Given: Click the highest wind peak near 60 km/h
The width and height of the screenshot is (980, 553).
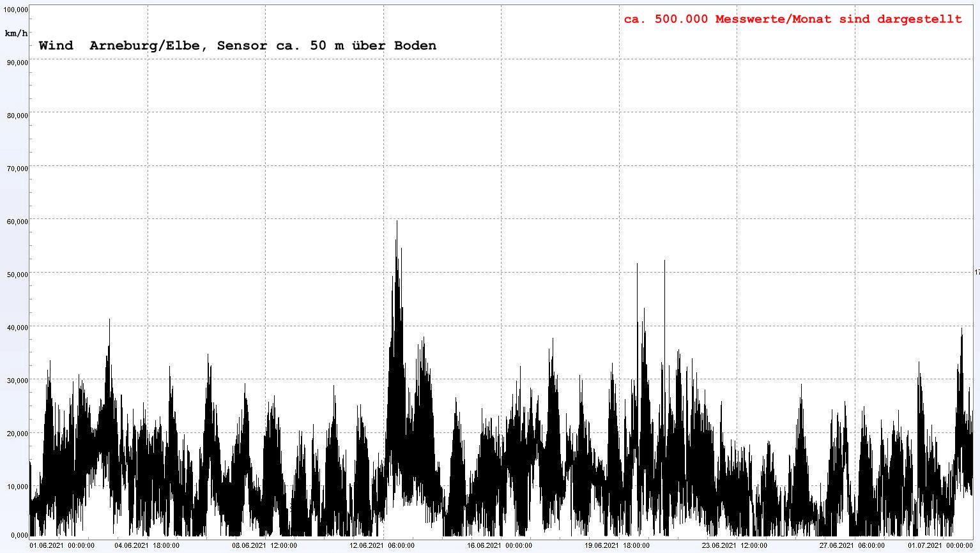Looking at the screenshot, I should (397, 222).
